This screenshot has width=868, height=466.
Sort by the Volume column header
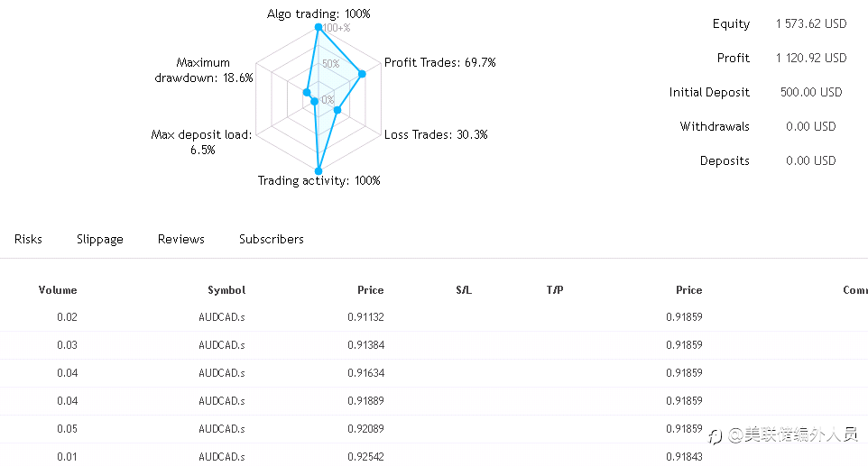58,290
